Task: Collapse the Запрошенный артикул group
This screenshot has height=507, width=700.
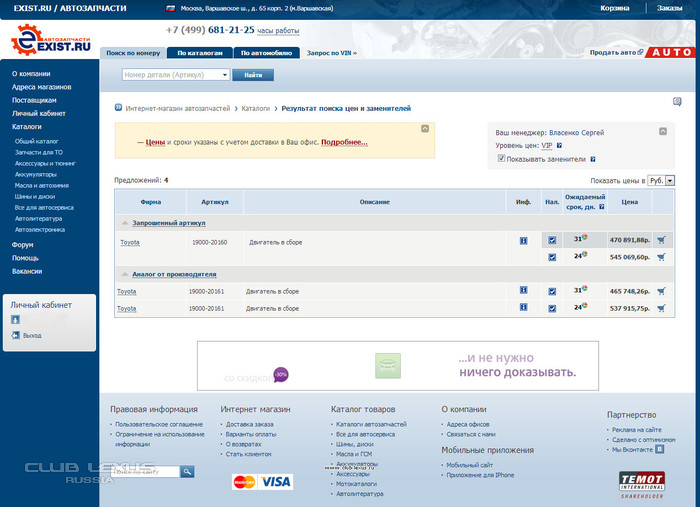Action: (125, 224)
